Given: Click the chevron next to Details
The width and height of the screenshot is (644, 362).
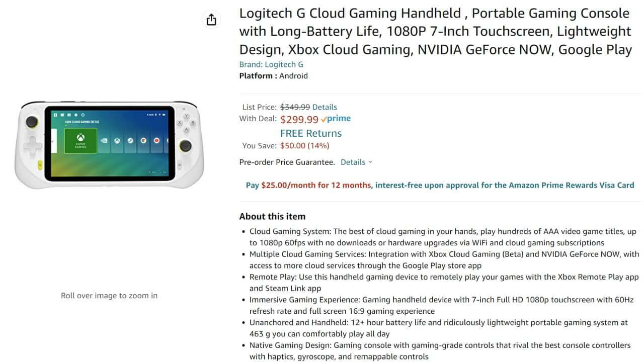Looking at the screenshot, I should 370,162.
